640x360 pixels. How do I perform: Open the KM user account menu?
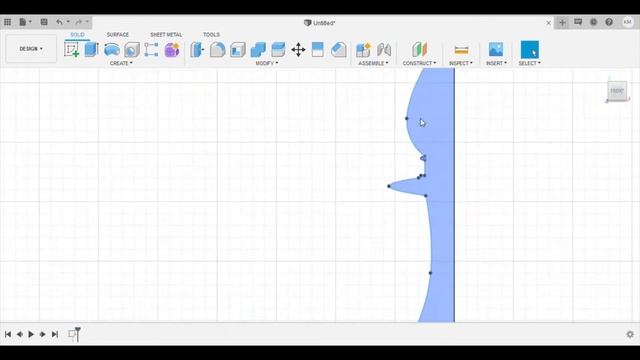(x=628, y=22)
